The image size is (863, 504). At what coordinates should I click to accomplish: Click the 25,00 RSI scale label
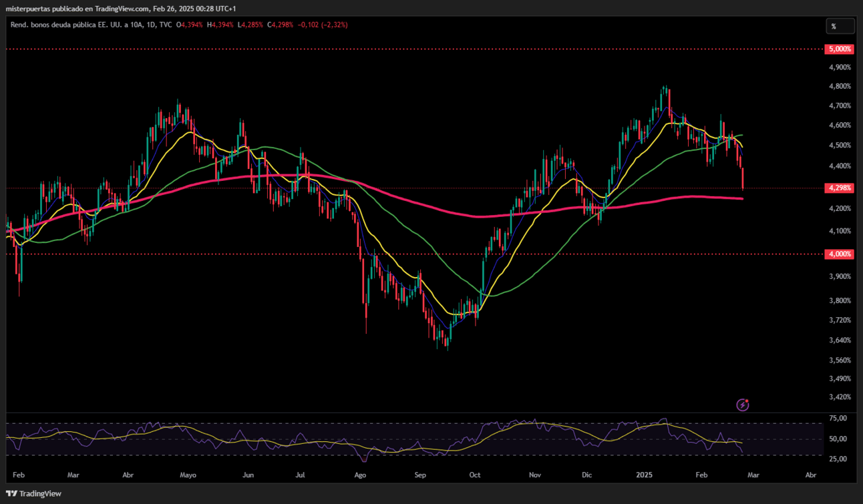click(x=838, y=459)
